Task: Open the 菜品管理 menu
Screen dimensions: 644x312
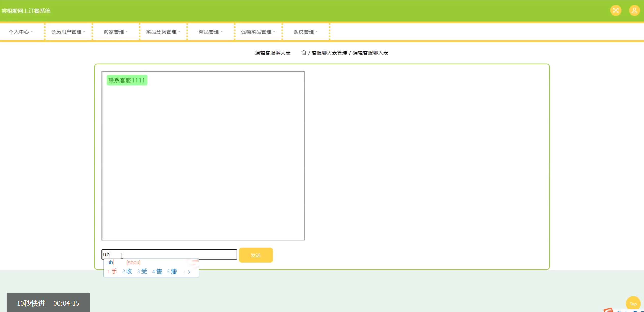Action: [211, 32]
